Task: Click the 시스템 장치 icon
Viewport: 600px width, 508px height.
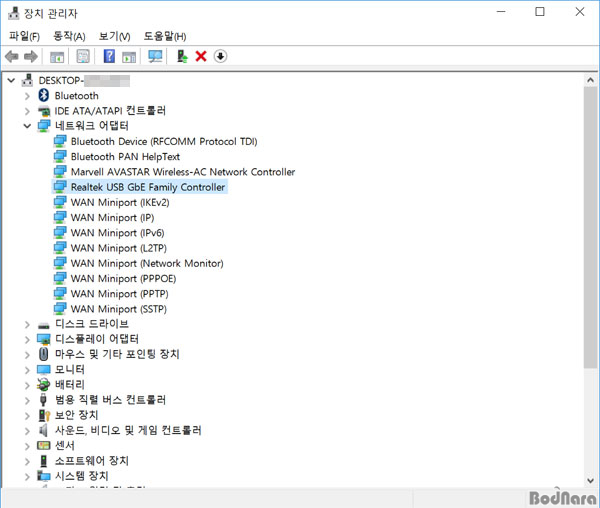Action: [x=44, y=476]
